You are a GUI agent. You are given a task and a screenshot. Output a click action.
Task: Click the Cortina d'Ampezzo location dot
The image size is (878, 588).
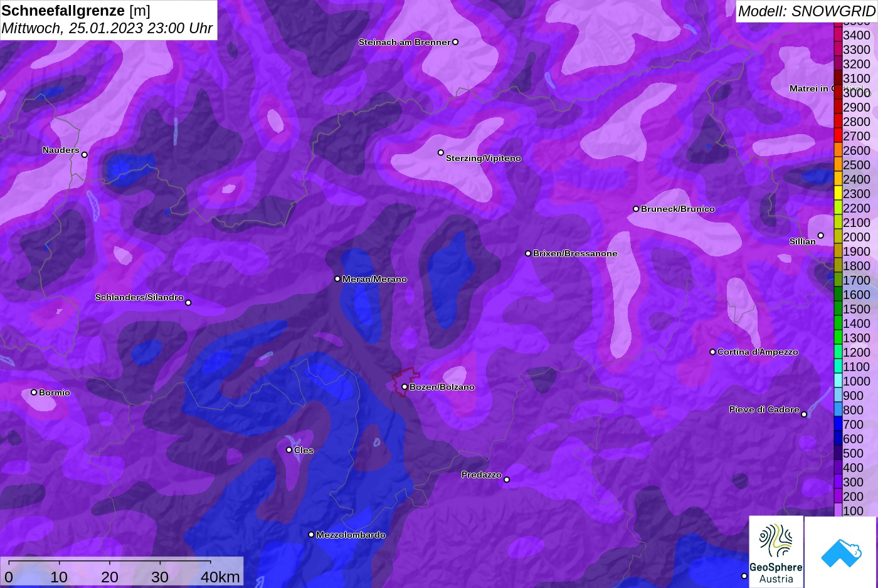click(x=712, y=352)
